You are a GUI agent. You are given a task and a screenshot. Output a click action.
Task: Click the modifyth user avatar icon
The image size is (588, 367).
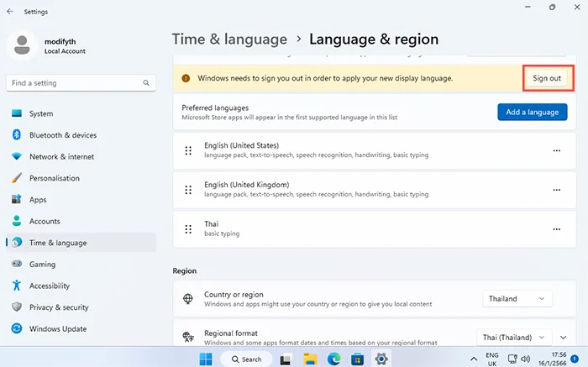point(22,45)
